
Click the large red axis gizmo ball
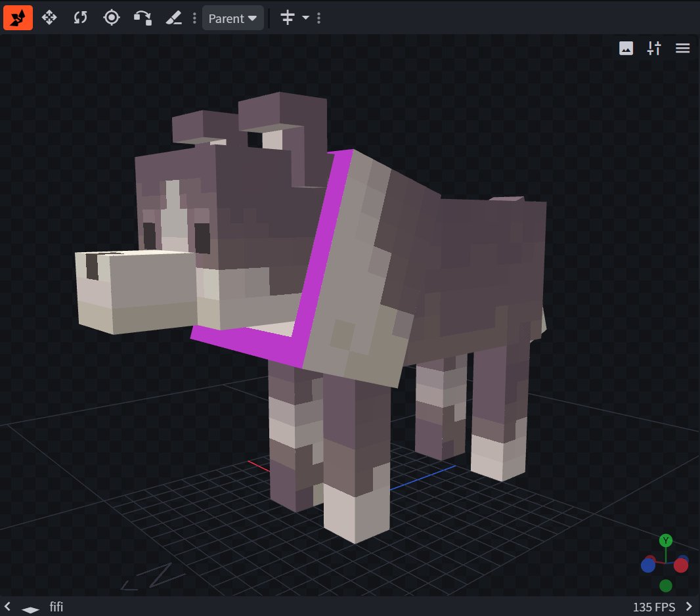pyautogui.click(x=681, y=565)
